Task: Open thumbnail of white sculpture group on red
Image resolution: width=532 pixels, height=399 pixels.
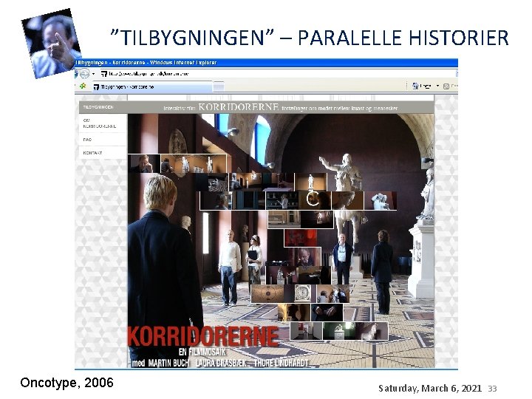Action: pos(381,200)
